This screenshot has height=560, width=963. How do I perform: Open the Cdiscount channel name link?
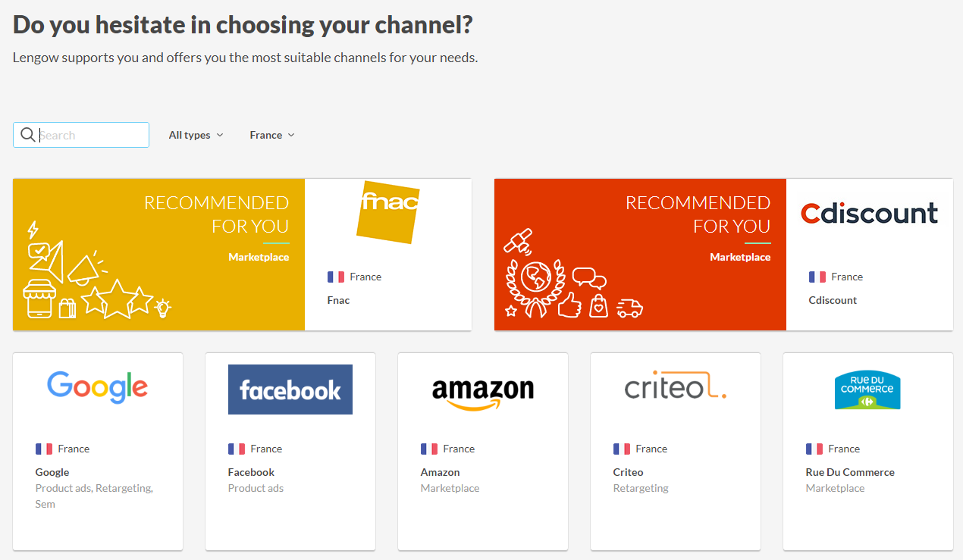pyautogui.click(x=833, y=300)
